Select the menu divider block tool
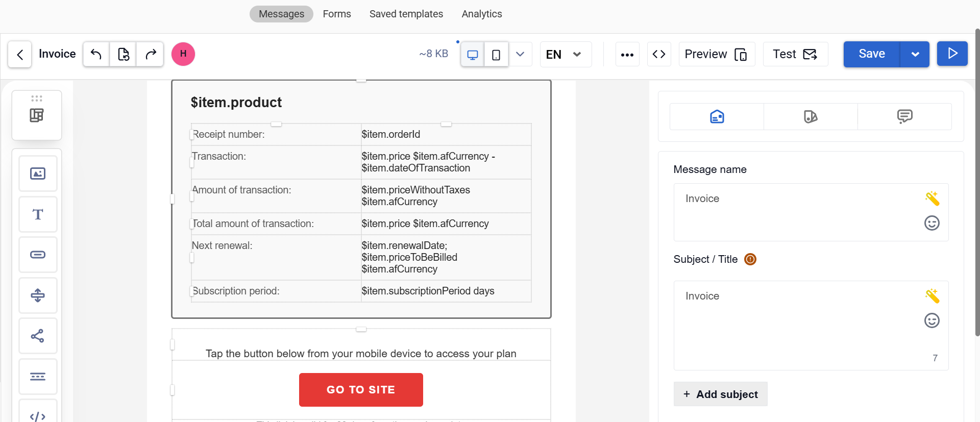980x422 pixels. click(38, 377)
